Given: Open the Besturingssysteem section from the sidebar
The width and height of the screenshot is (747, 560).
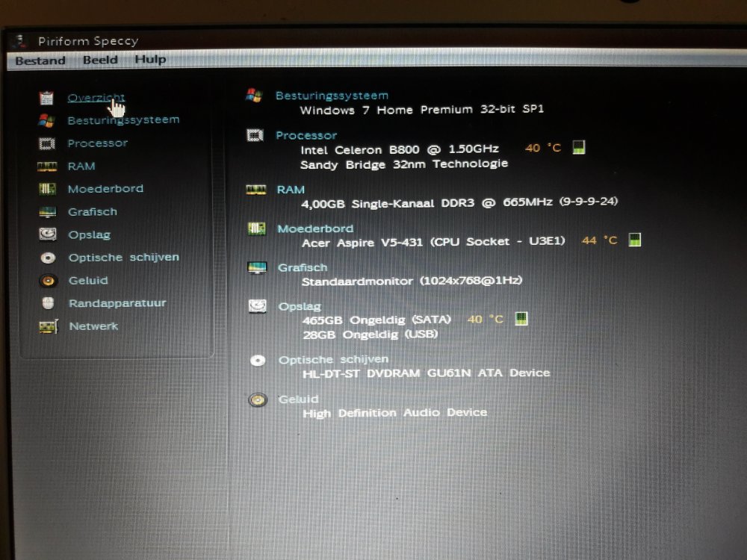Looking at the screenshot, I should [x=123, y=120].
